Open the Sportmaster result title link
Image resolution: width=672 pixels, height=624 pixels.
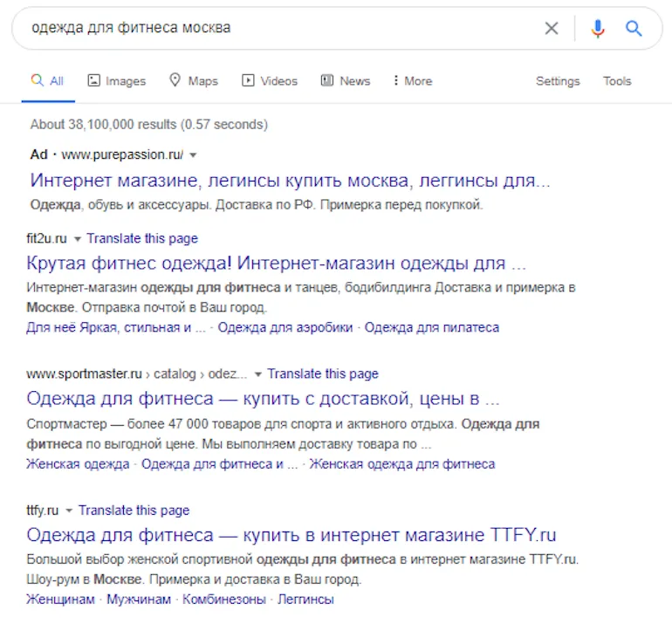pyautogui.click(x=263, y=399)
